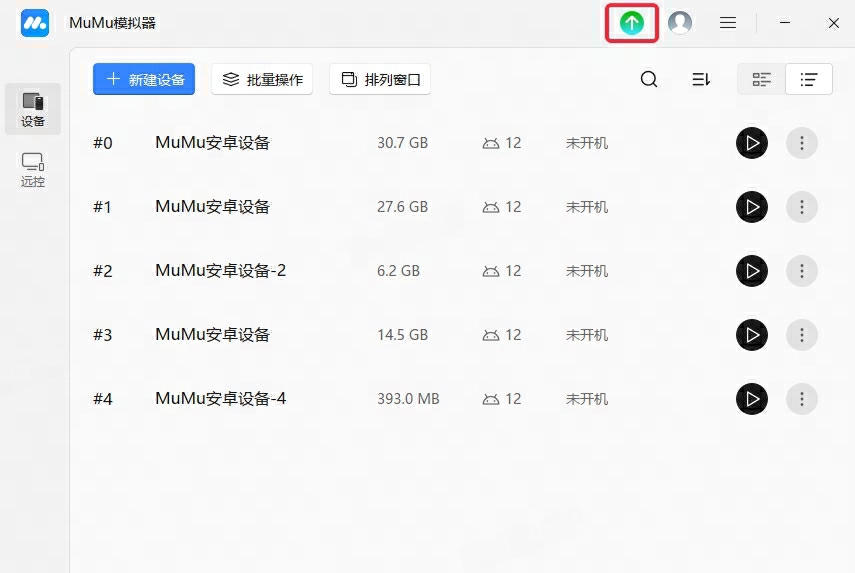Click 排列窗口 arrange windows button
Screen dimensions: 855x573
click(380, 80)
